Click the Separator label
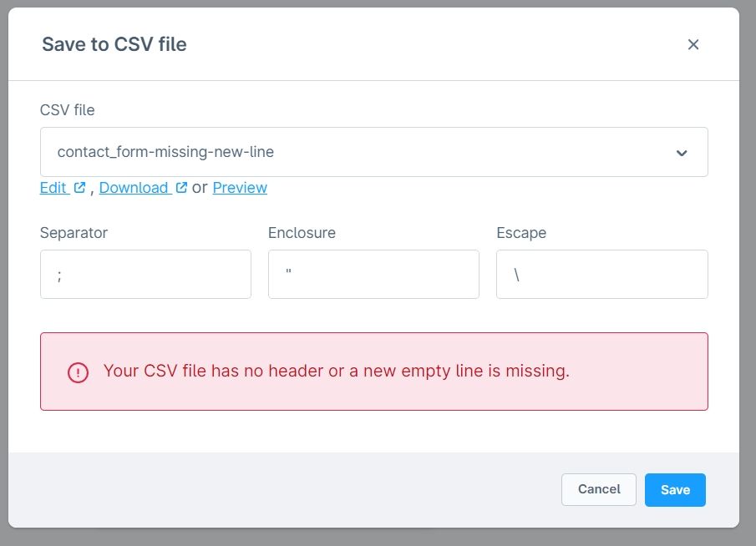 [74, 233]
